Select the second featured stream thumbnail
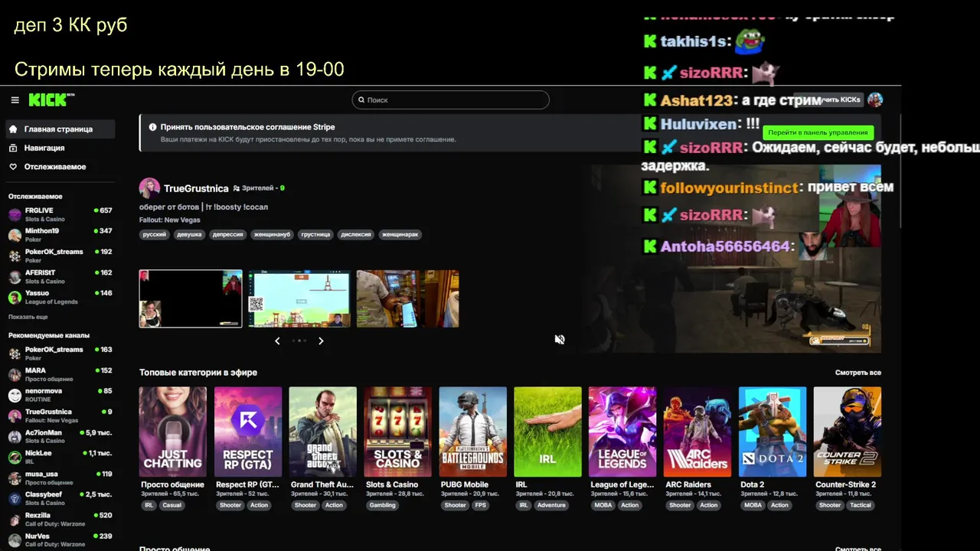 click(299, 298)
